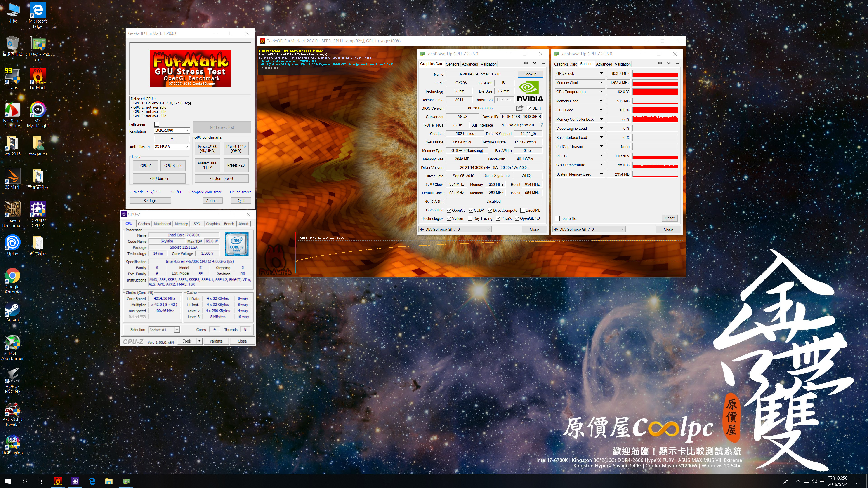
Task: Open the ASUS GPU TweakII desktop icon
Action: tap(12, 414)
